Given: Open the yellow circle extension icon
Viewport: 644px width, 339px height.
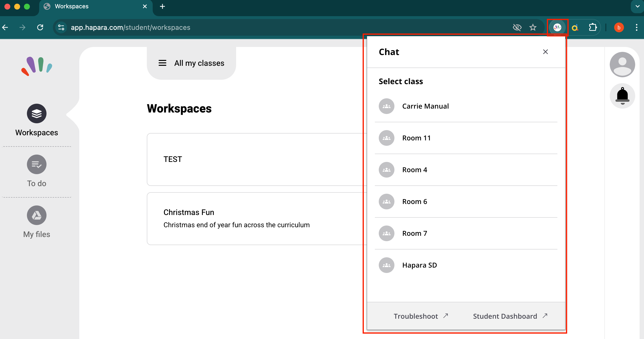Looking at the screenshot, I should pyautogui.click(x=575, y=27).
